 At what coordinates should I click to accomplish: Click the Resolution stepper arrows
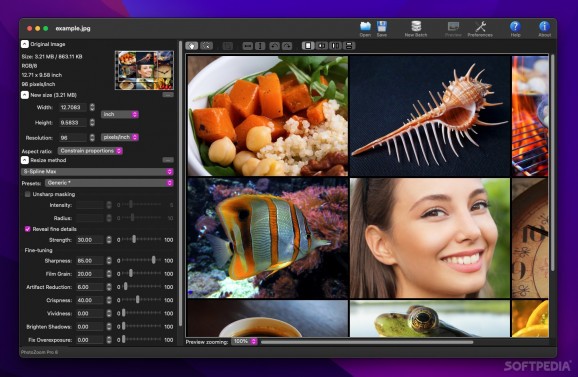tap(92, 137)
